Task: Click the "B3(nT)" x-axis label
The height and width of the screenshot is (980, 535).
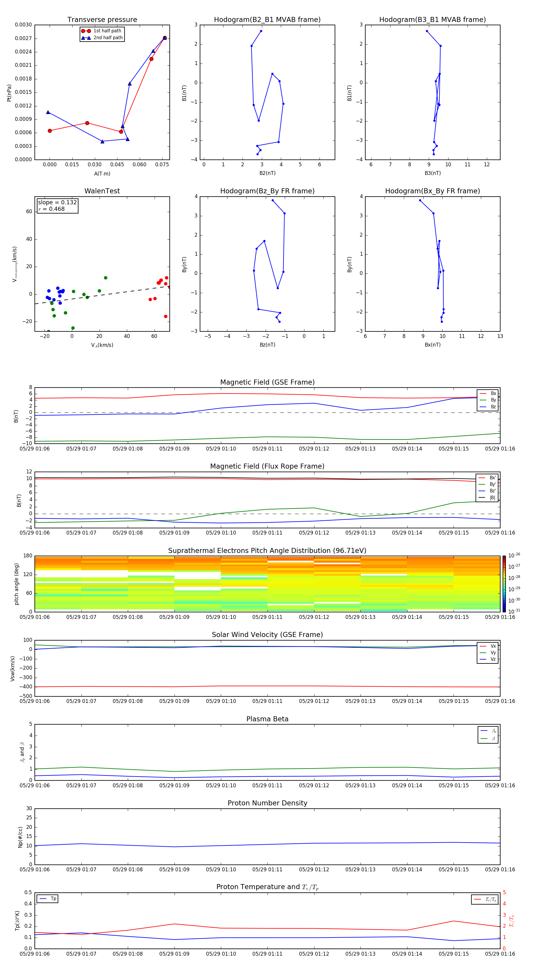Action: coord(432,173)
